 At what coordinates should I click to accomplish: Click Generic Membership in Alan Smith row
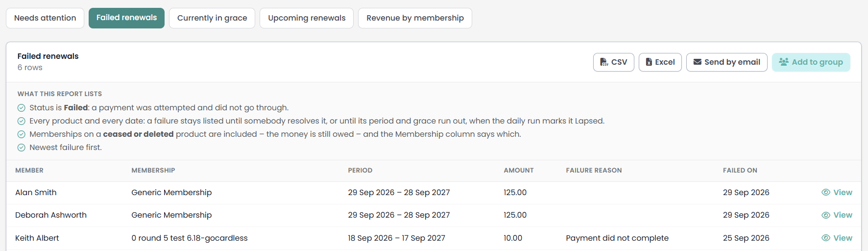coord(171,193)
